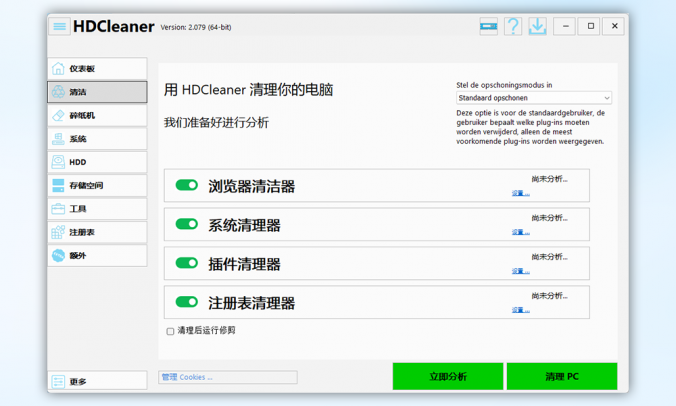Click the round blue icon for 额外
Image resolution: width=676 pixels, height=406 pixels.
coord(58,256)
